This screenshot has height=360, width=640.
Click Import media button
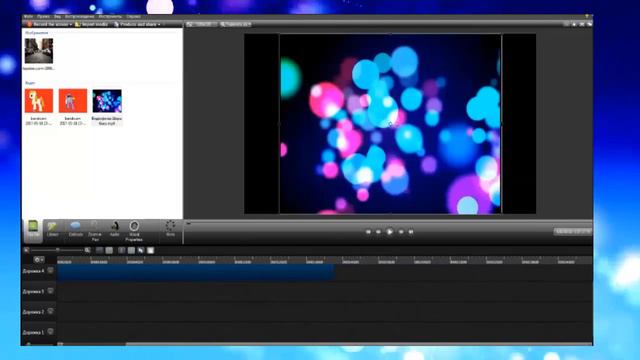coord(92,24)
